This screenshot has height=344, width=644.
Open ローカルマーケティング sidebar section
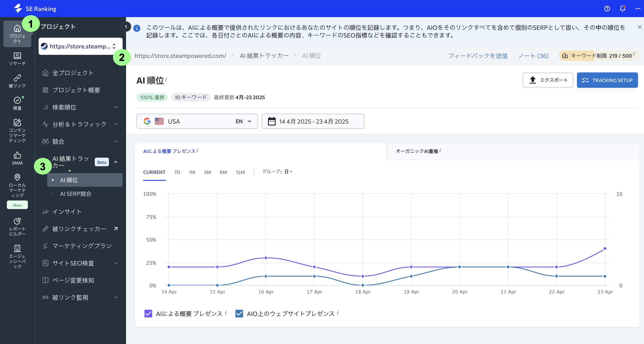click(x=17, y=186)
